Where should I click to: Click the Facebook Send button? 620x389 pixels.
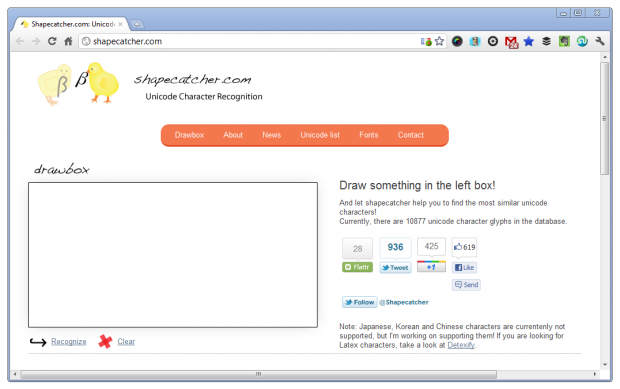pos(466,285)
